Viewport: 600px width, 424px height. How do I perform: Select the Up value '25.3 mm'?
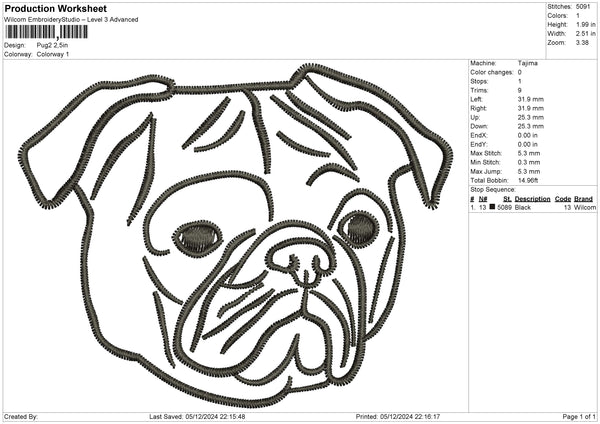tap(531, 117)
